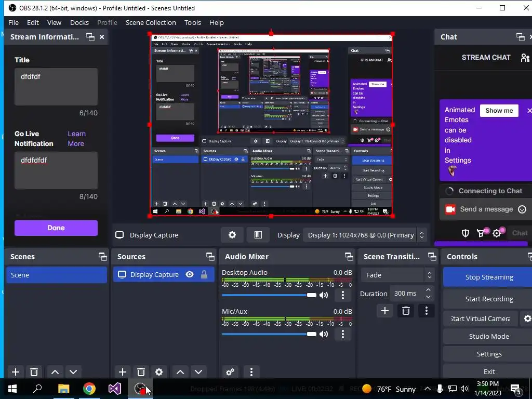Open emote picker smiley in chat
The image size is (532, 399).
coord(522,209)
